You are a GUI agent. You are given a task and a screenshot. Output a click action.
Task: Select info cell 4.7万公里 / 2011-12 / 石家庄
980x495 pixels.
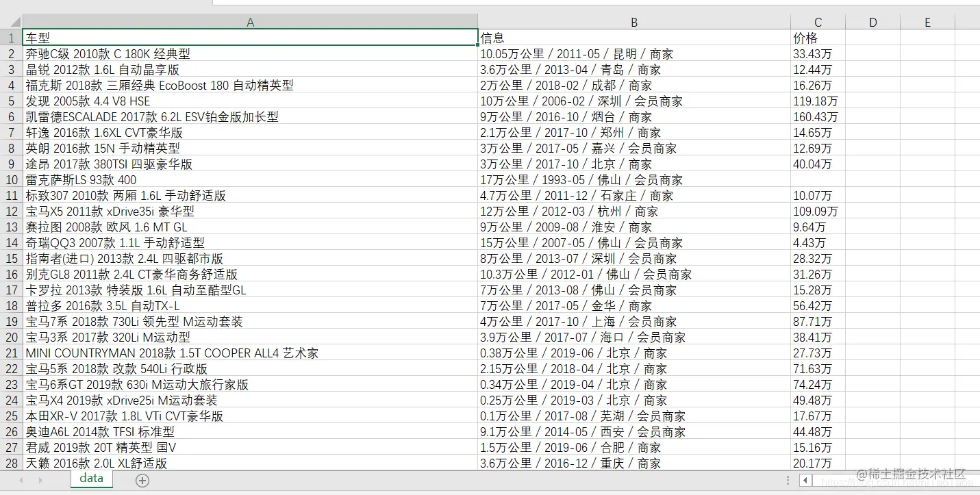point(634,195)
